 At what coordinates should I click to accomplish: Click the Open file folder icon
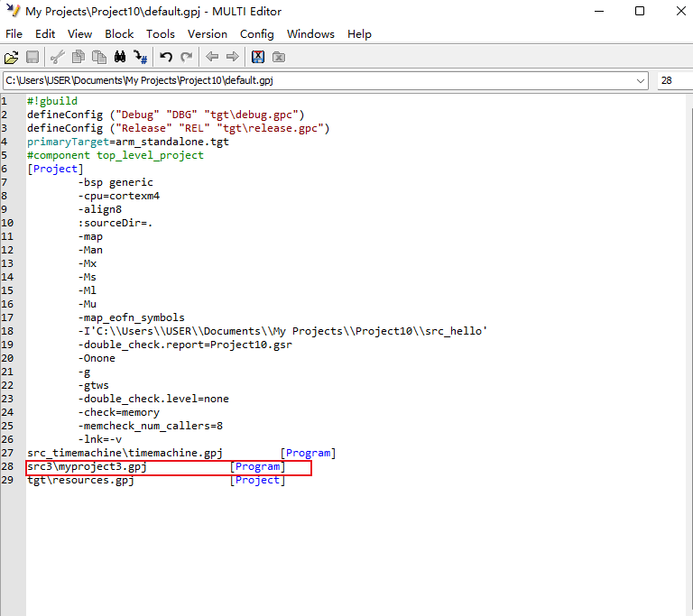pos(12,57)
